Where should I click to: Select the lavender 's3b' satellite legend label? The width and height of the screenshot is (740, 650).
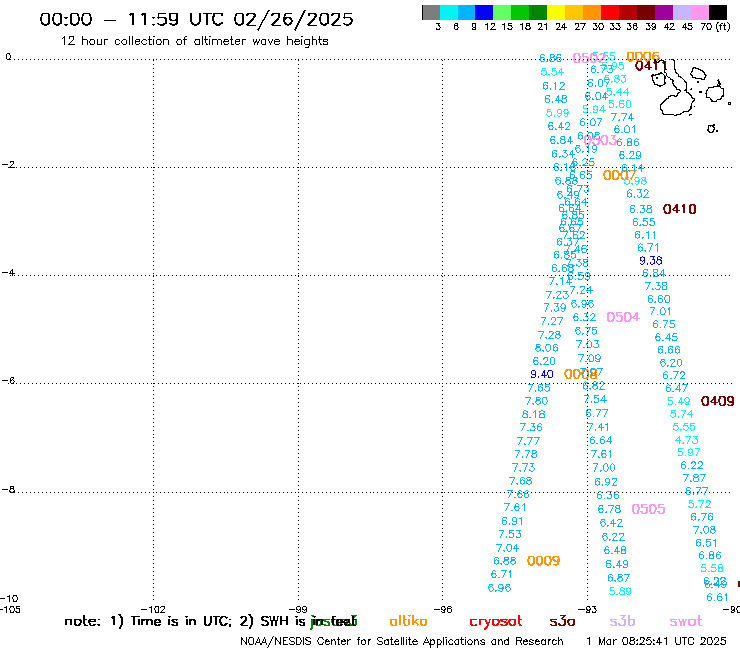click(622, 621)
